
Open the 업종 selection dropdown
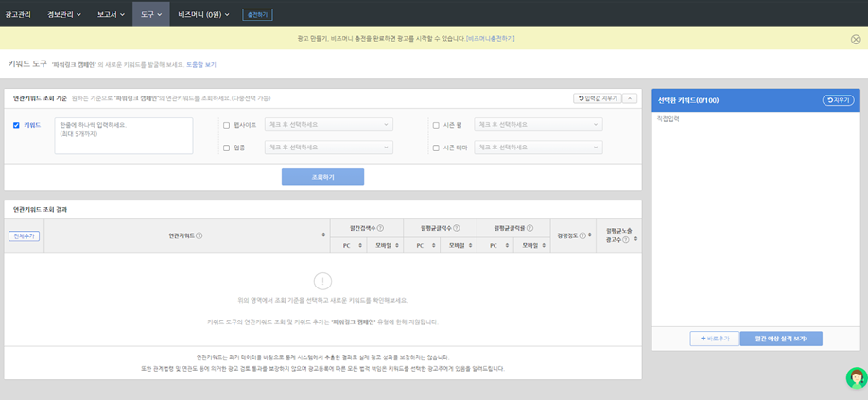tap(329, 147)
